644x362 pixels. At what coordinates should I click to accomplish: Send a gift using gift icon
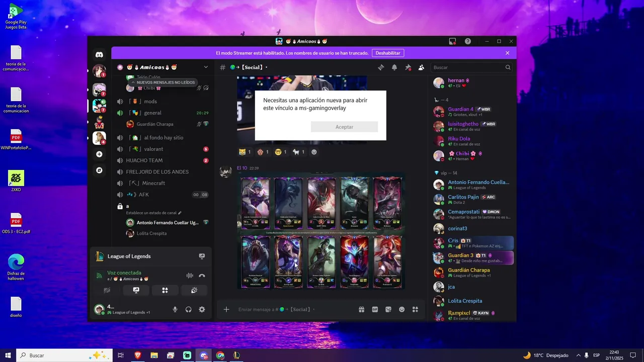tap(361, 310)
